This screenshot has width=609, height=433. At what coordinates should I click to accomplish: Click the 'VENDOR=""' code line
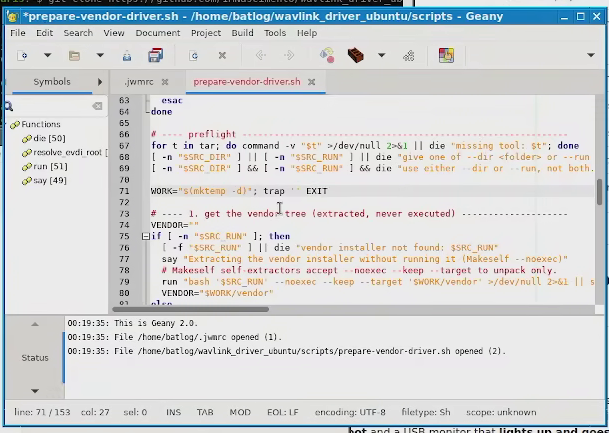coord(175,225)
